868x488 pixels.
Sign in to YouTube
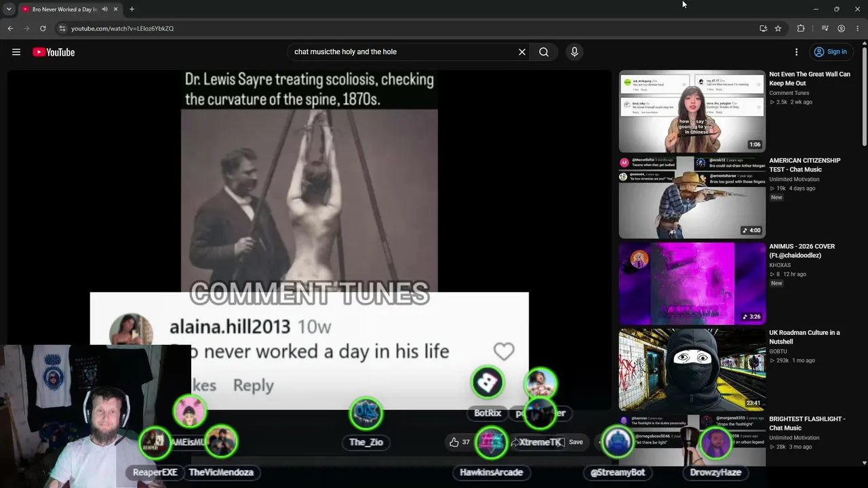(831, 52)
